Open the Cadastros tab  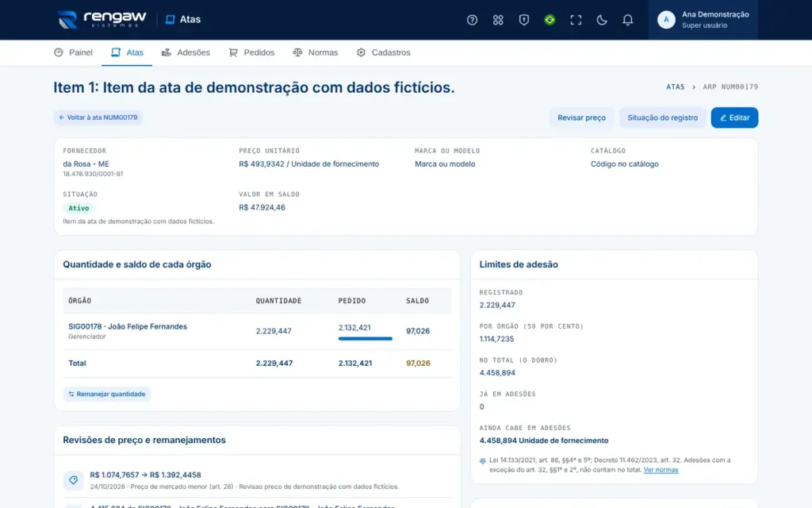coord(384,52)
